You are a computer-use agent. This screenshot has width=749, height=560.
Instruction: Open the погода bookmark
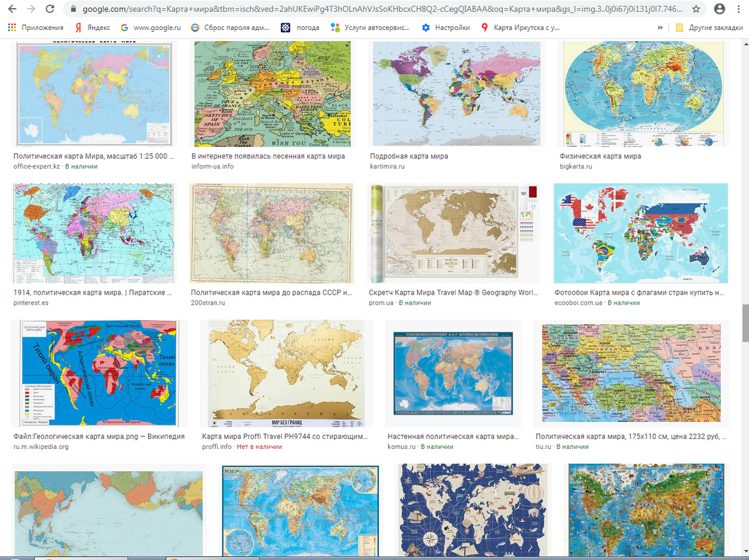pos(300,28)
